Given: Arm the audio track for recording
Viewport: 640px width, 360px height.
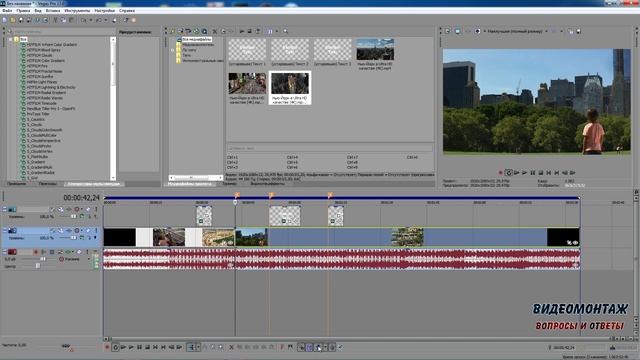Looking at the screenshot, I should pyautogui.click(x=36, y=252).
